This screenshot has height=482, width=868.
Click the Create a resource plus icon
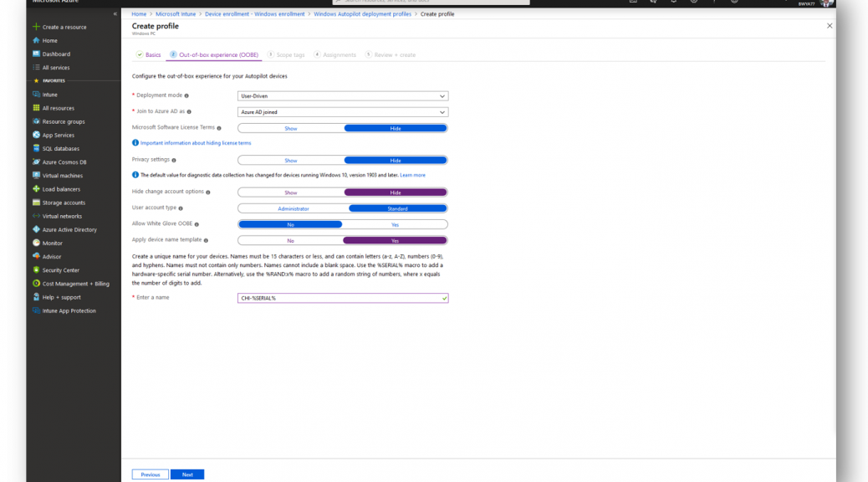pos(36,27)
